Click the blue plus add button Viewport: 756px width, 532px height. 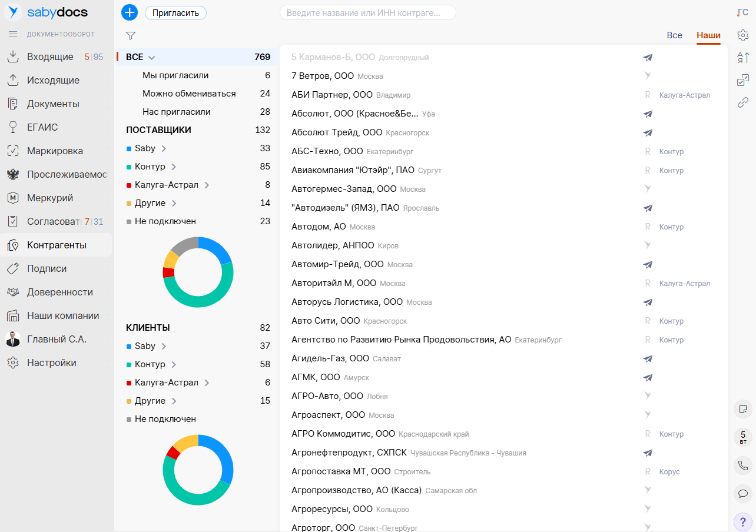coord(129,12)
